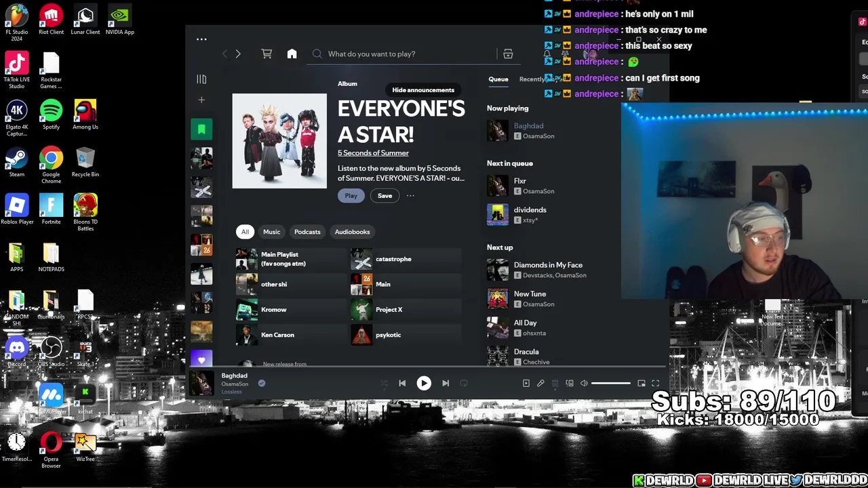
Task: Click the magnifier search icon
Action: pos(317,54)
